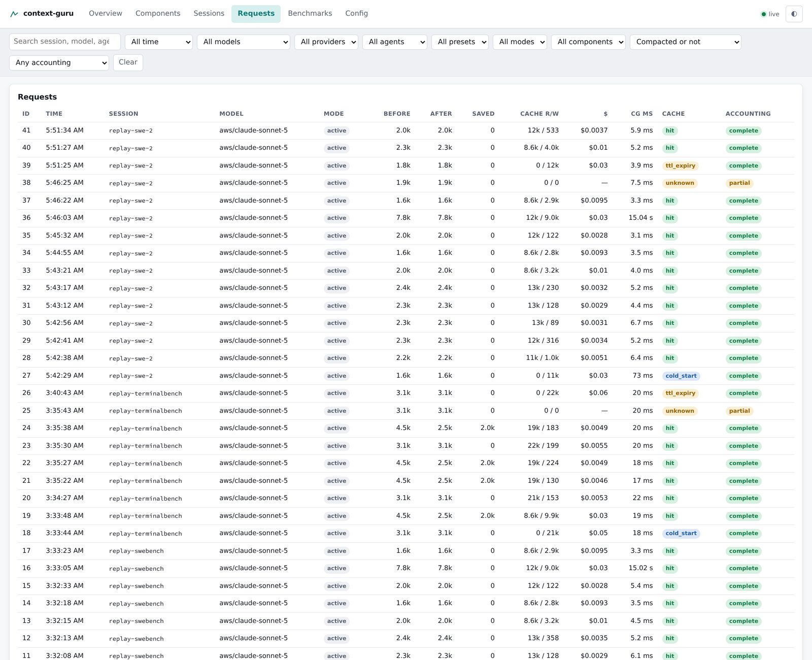The width and height of the screenshot is (812, 660).
Task: Switch to the Components tab
Action: pyautogui.click(x=158, y=14)
